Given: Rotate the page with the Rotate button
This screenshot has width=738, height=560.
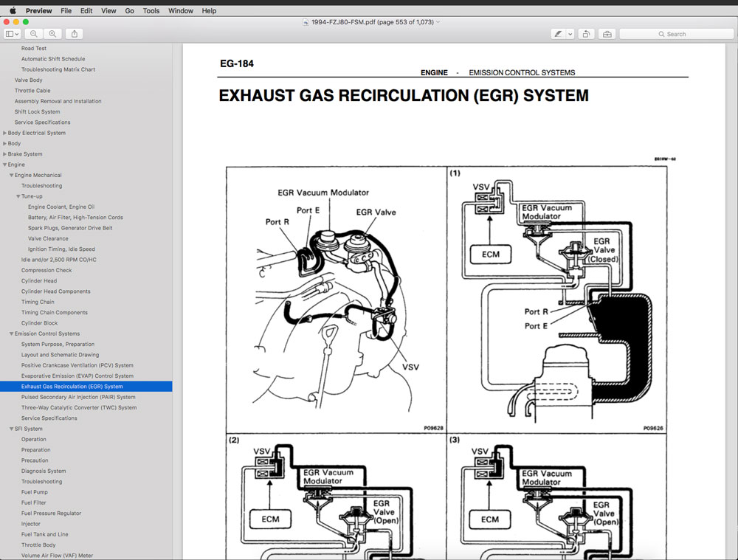Looking at the screenshot, I should [x=586, y=34].
